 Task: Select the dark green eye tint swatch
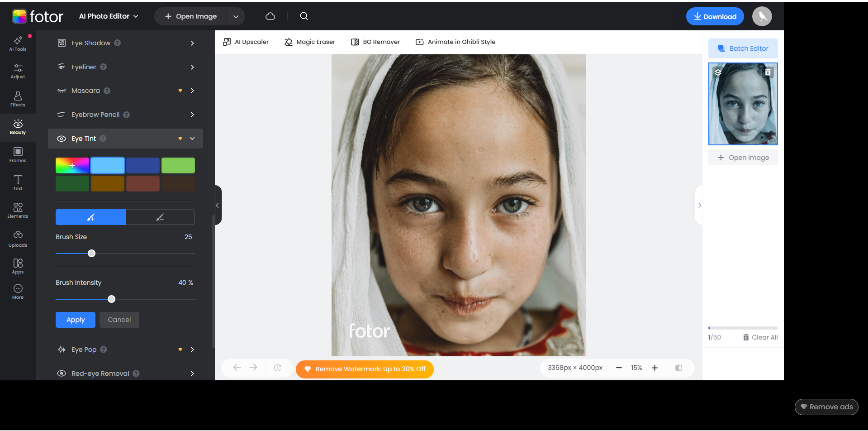point(72,183)
